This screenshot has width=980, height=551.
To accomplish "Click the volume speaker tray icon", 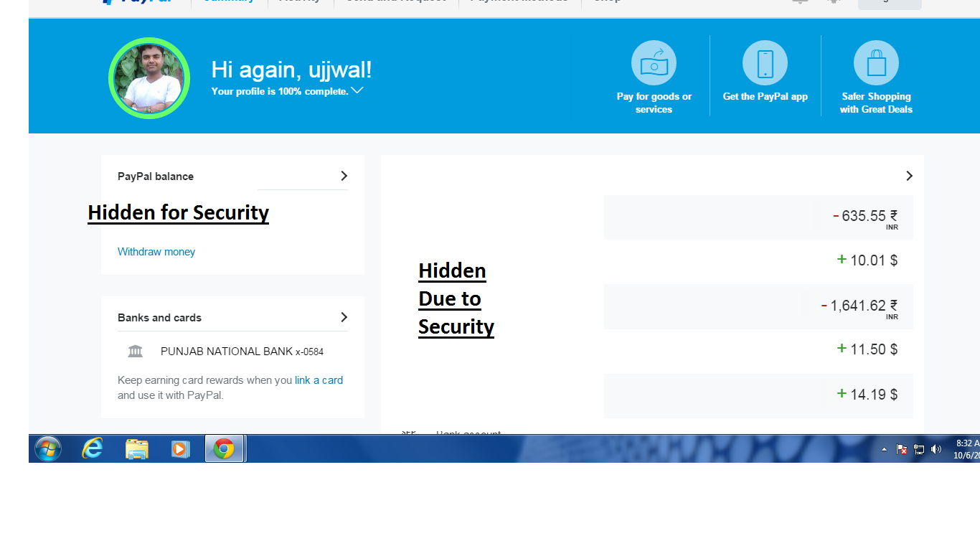I will pos(936,449).
